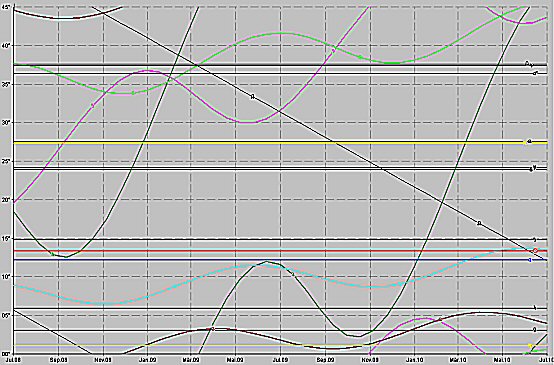Select the glyph on the green curve near Jan.09
This screenshot has width=554, height=365.
point(132,93)
